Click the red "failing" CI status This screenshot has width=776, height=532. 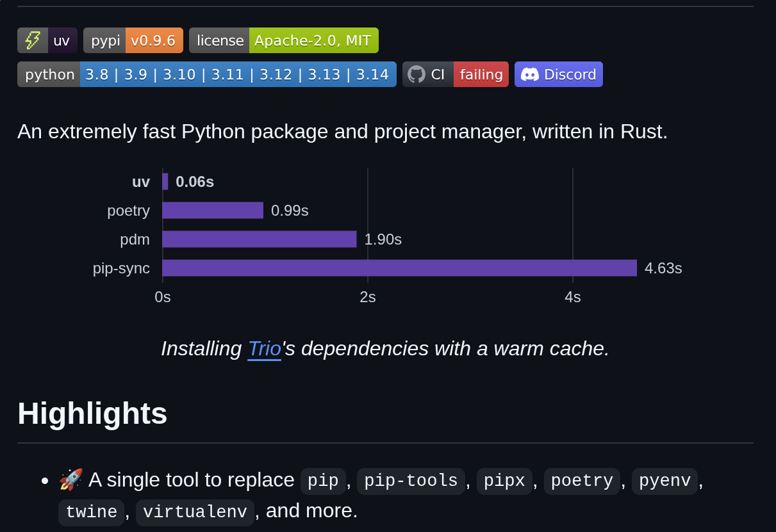[481, 74]
